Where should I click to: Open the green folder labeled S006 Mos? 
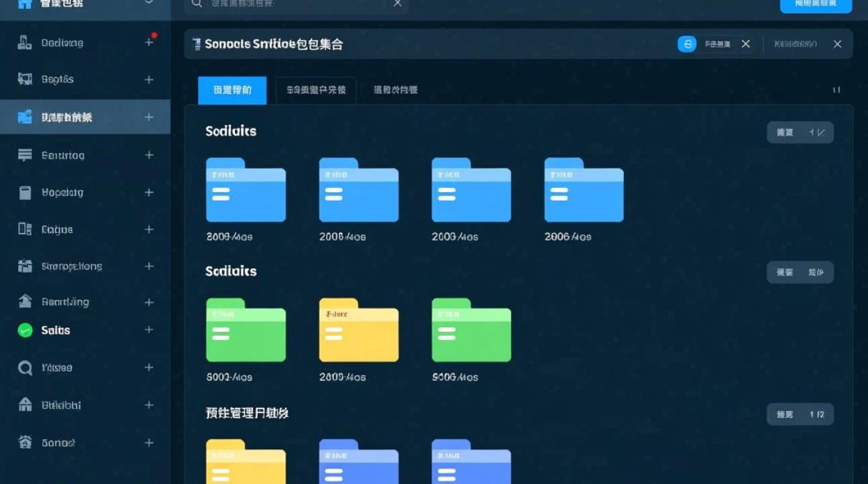pos(471,330)
